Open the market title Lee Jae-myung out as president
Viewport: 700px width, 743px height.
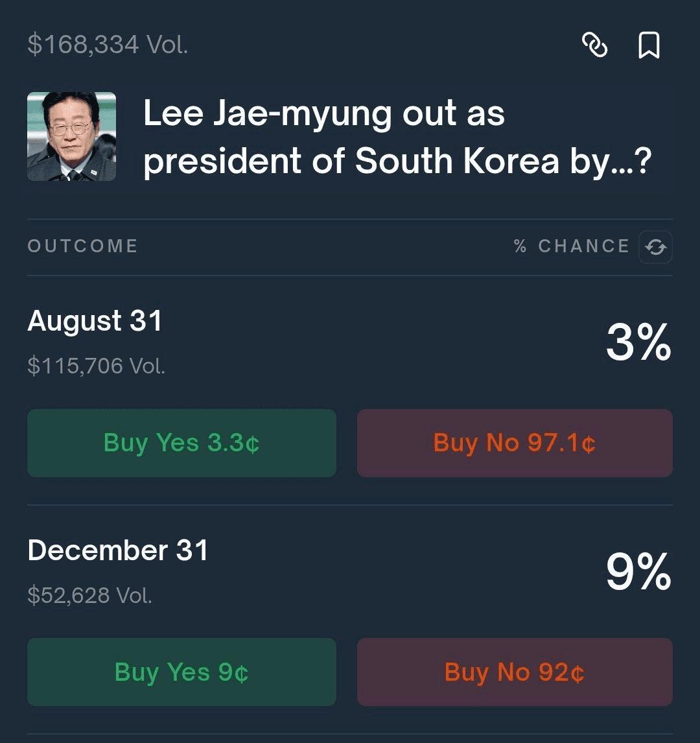(397, 137)
